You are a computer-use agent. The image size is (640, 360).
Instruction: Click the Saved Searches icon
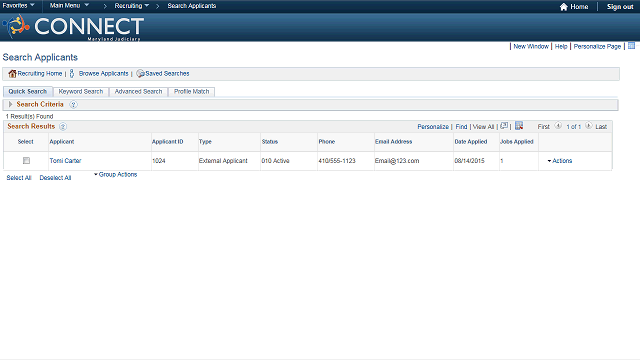coord(140,73)
